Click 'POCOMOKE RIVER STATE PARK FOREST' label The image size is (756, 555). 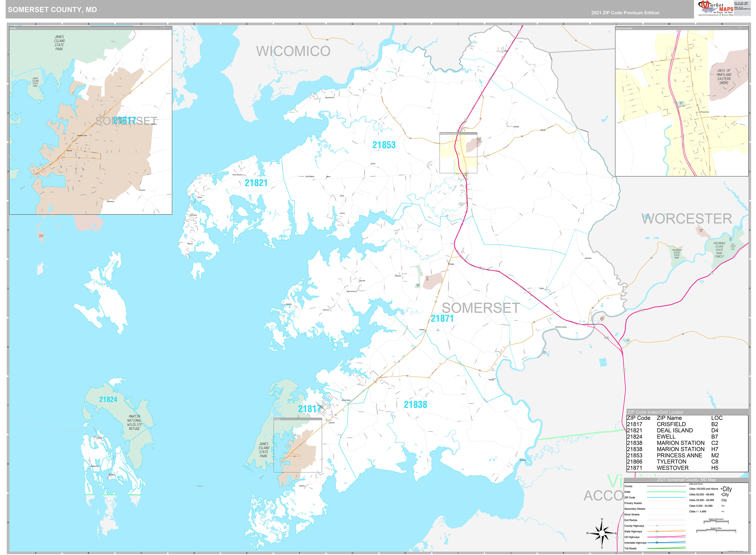[x=719, y=250]
